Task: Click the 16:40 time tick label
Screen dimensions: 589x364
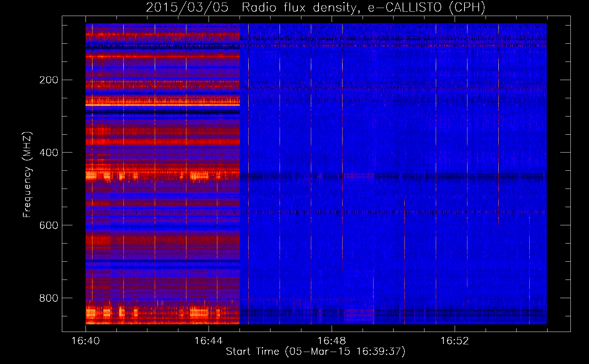Action: pyautogui.click(x=86, y=341)
